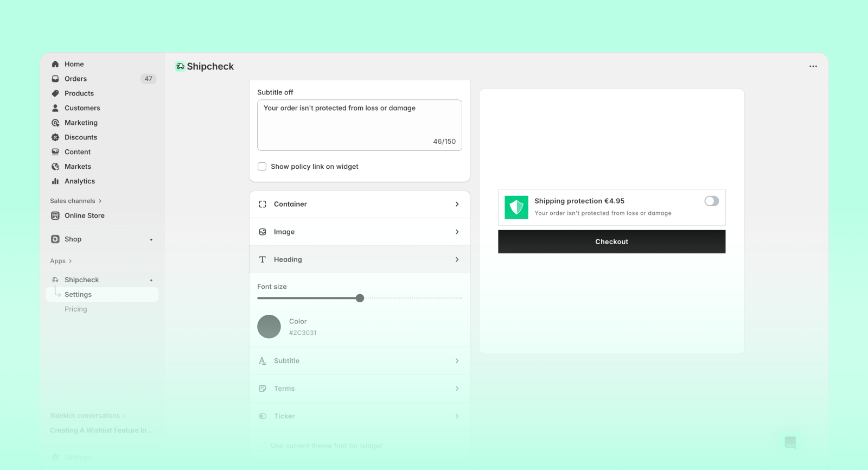The width and height of the screenshot is (868, 470).
Task: Click the Marketing target icon
Action: [x=55, y=123]
